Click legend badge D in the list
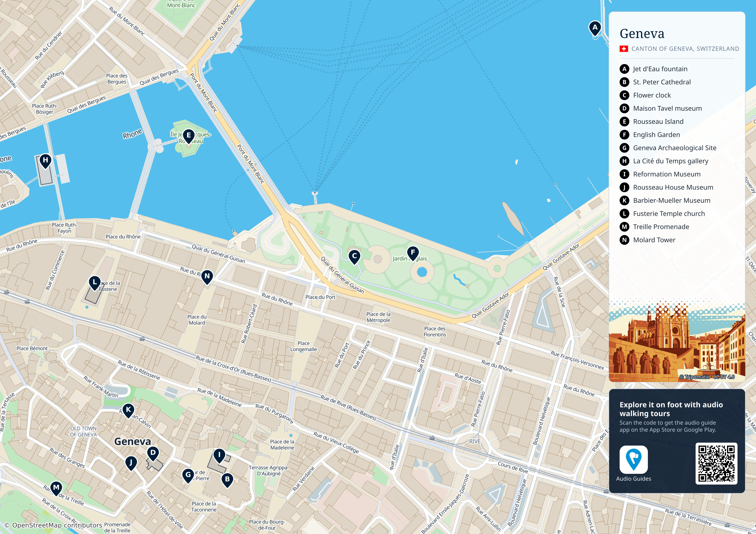 624,108
